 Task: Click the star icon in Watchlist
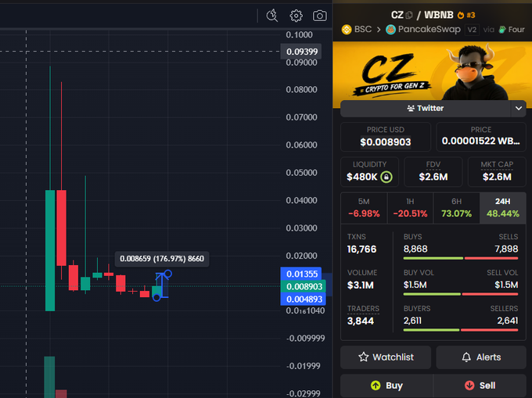coord(363,357)
